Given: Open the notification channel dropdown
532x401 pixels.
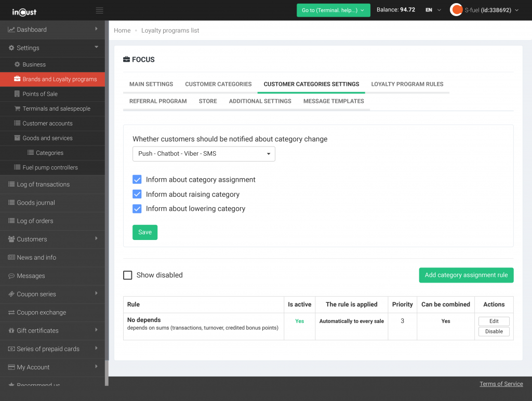Looking at the screenshot, I should pos(204,154).
